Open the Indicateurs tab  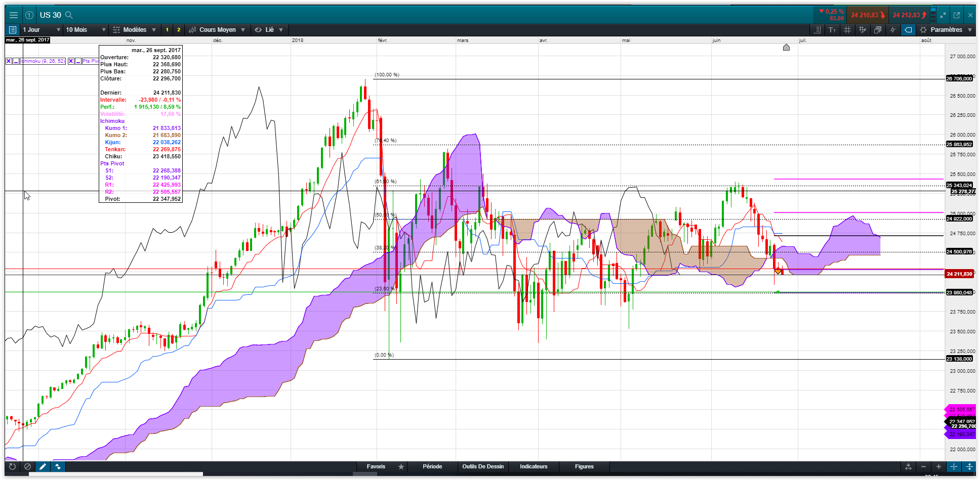[534, 467]
